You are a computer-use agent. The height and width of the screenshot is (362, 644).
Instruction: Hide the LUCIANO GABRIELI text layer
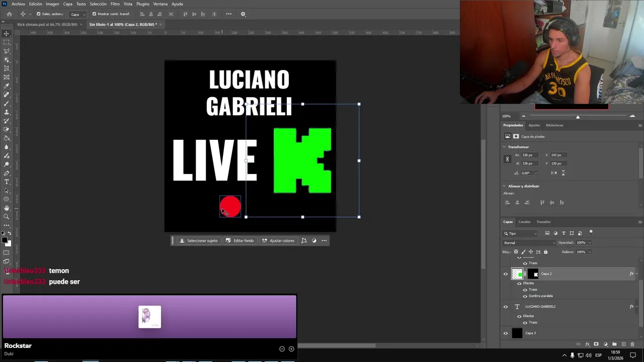506,307
